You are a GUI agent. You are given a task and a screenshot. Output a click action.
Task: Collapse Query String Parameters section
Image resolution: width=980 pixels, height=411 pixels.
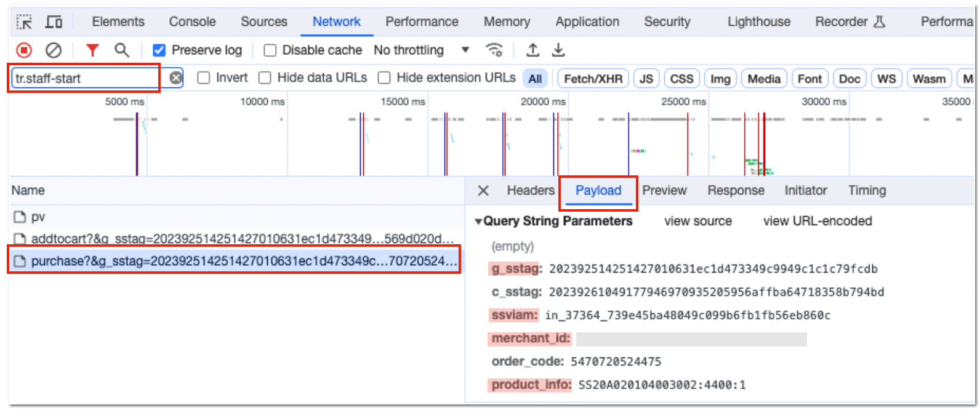[478, 221]
